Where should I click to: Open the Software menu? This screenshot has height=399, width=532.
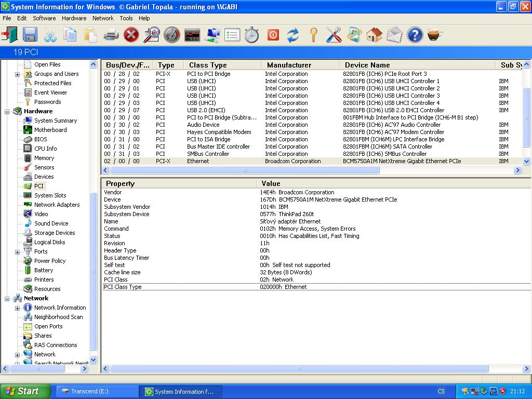tap(44, 18)
